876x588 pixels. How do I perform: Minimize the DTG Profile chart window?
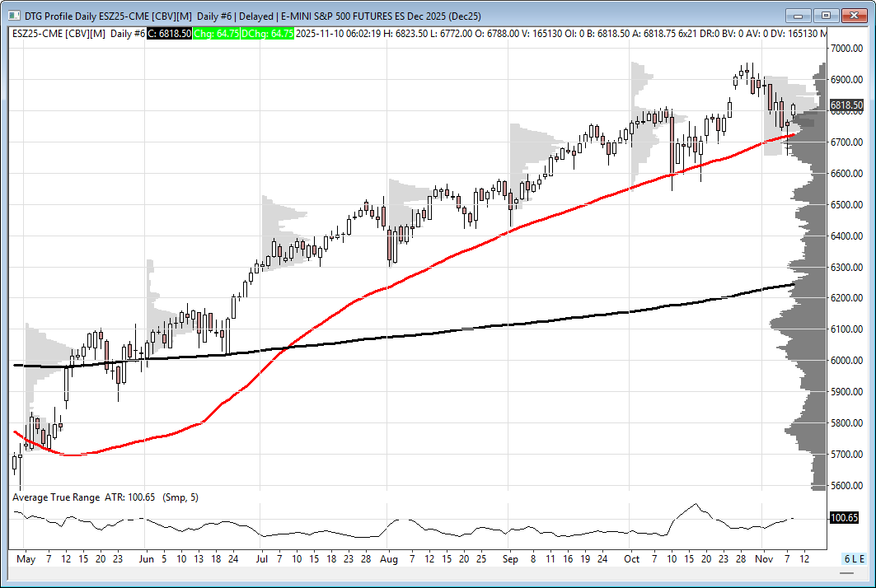pyautogui.click(x=798, y=16)
